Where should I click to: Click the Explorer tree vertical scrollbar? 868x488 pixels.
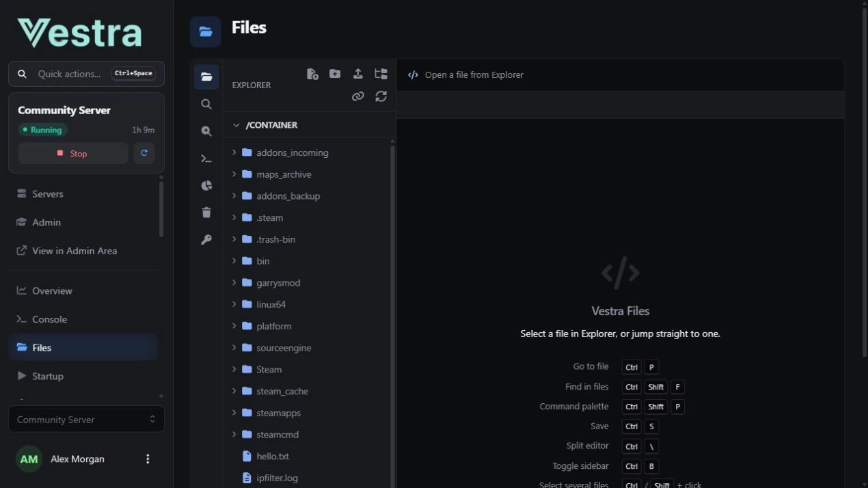392,314
